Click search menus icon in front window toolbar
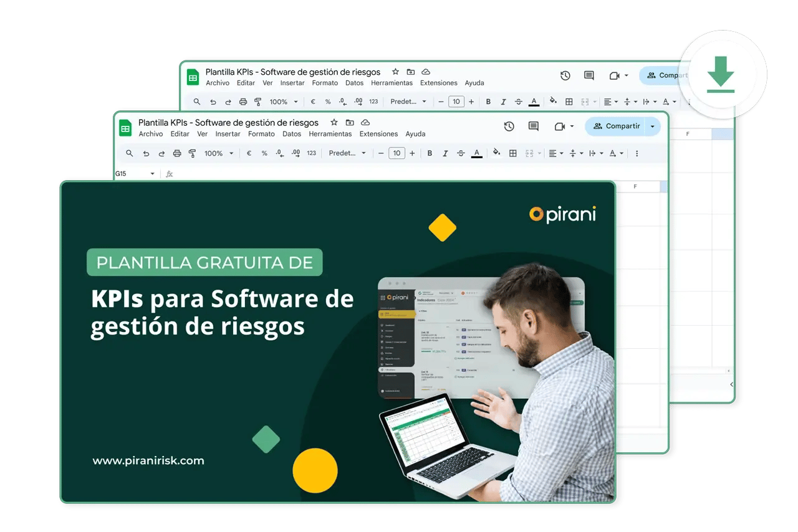Image resolution: width=798 pixels, height=532 pixels. tap(130, 153)
